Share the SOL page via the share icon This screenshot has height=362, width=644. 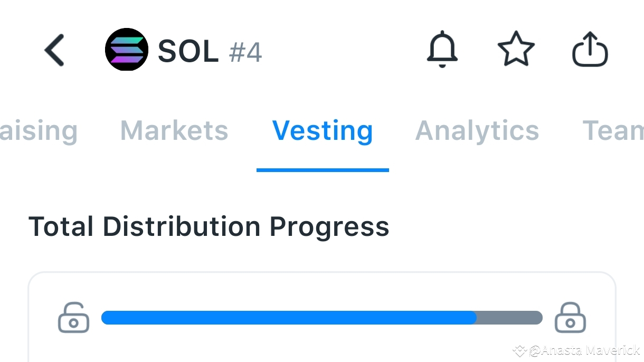click(590, 50)
